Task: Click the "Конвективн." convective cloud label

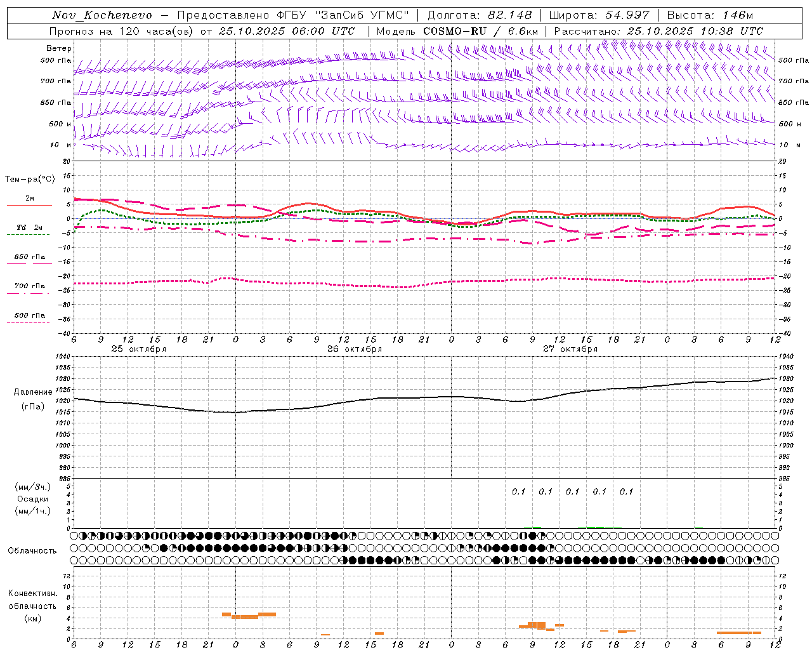Action: pyautogui.click(x=32, y=594)
